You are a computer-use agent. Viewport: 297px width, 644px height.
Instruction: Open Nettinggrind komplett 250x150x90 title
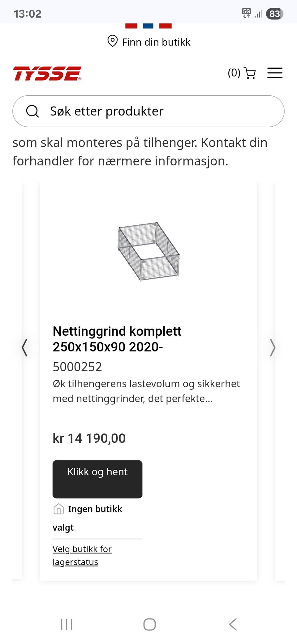point(117,339)
